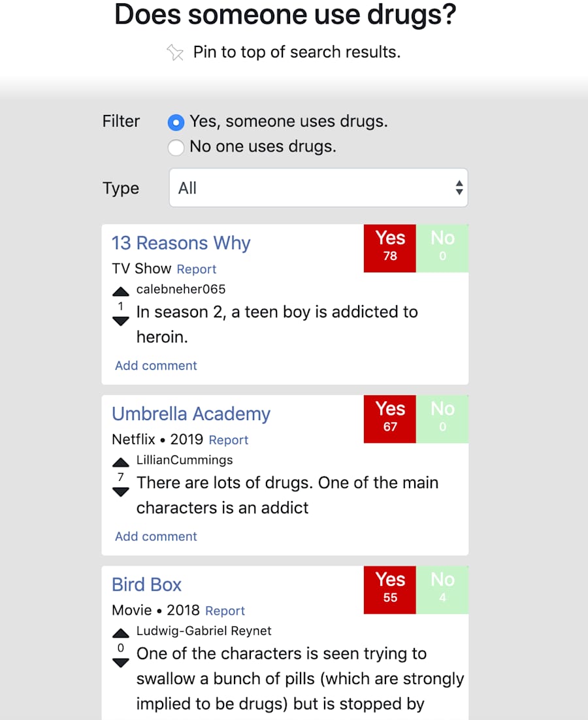This screenshot has width=588, height=720.
Task: Vote No (4) on Bird Box
Action: click(442, 590)
